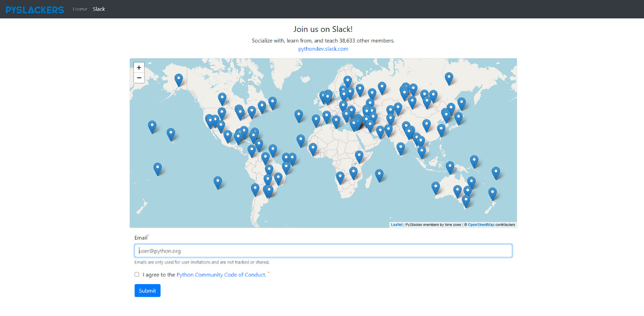Click the PYSLACKERS logo

35,9
